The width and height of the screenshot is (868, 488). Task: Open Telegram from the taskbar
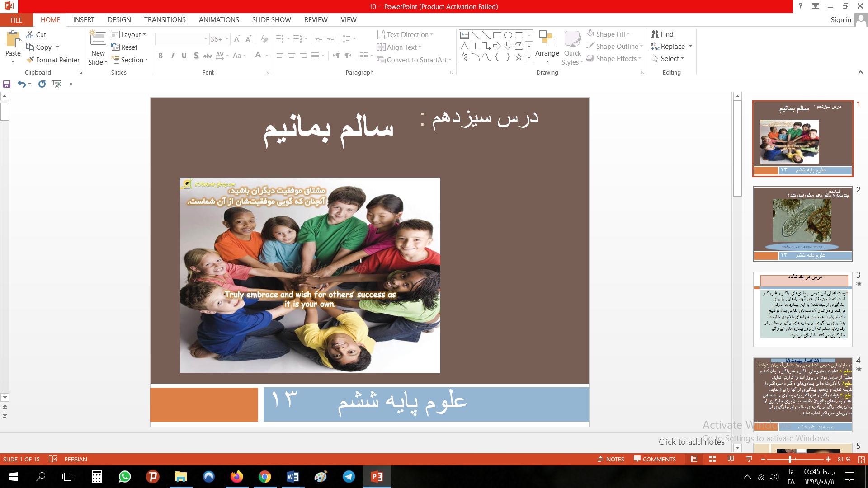click(349, 477)
